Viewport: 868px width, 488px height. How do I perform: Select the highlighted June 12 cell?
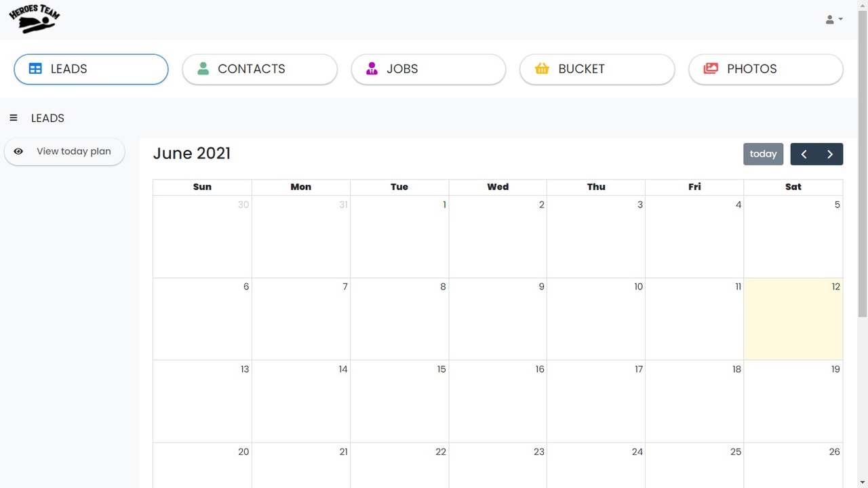793,319
